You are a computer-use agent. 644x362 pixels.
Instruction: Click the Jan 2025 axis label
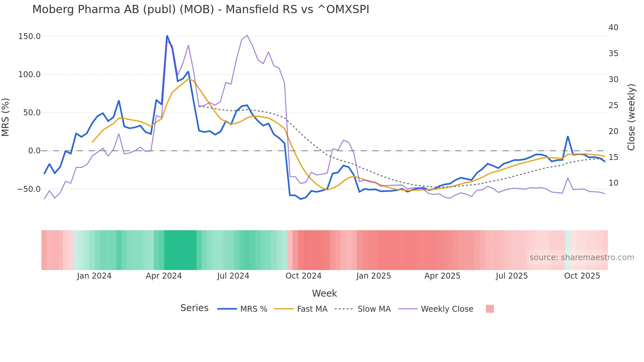pos(374,276)
